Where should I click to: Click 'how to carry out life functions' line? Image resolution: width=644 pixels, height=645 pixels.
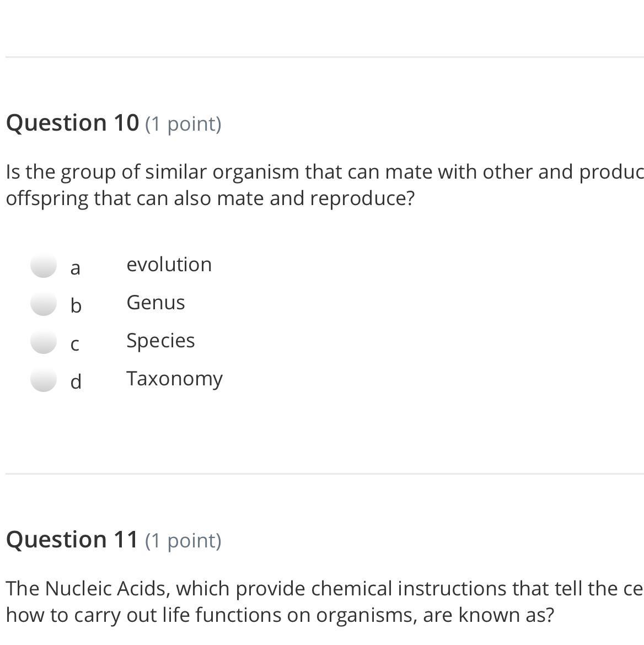pyautogui.click(x=280, y=615)
